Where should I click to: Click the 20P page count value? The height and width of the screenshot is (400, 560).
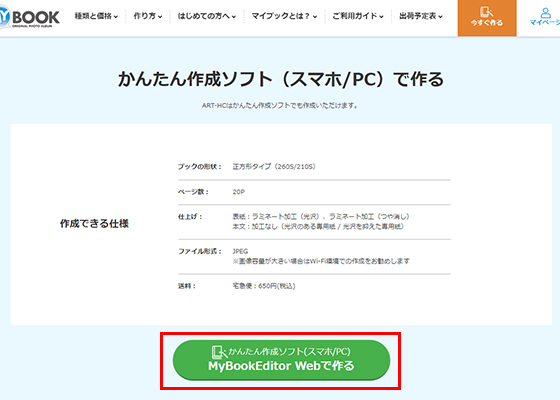pos(239,192)
